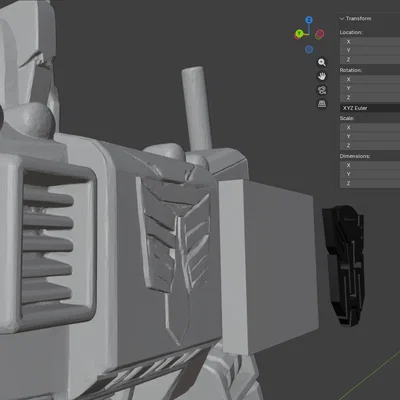Screen dimensions: 400x400
Task: Click the Dimensions Y field
Action: tap(370, 174)
